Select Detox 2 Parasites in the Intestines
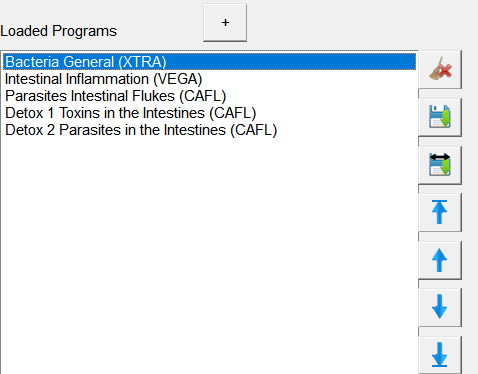The image size is (478, 374). pyautogui.click(x=209, y=130)
